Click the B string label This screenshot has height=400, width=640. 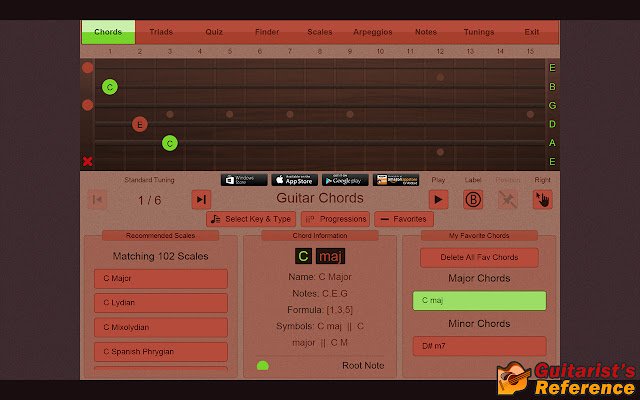pyautogui.click(x=552, y=87)
